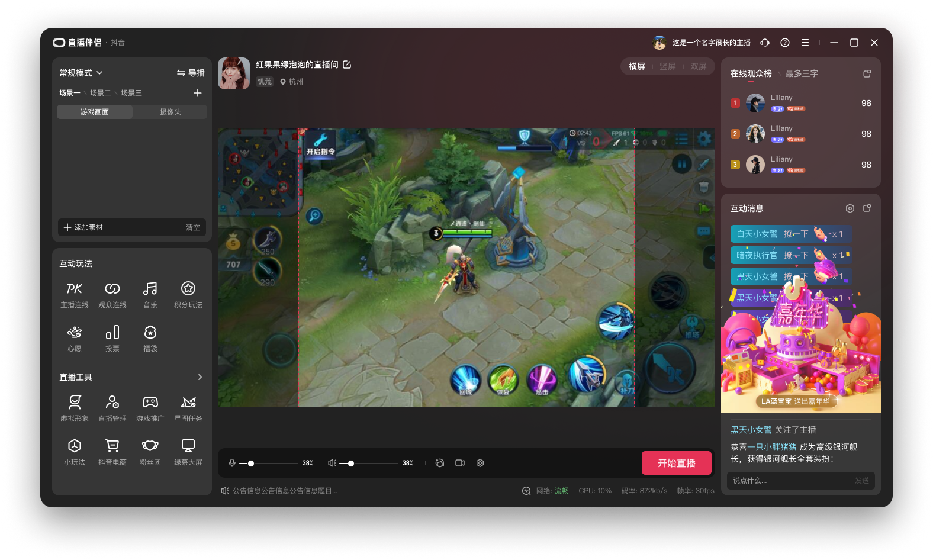Select rank 3 viewer Liliany

pyautogui.click(x=801, y=165)
